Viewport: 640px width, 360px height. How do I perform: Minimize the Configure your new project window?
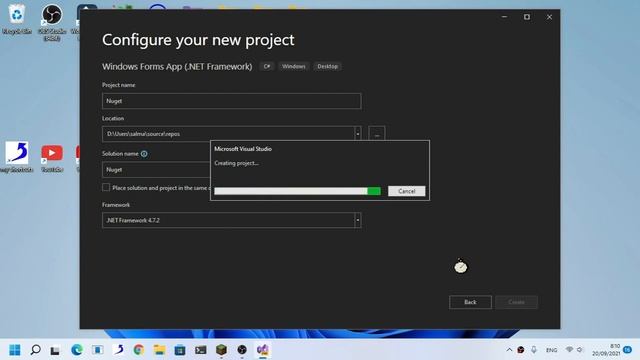tap(504, 17)
